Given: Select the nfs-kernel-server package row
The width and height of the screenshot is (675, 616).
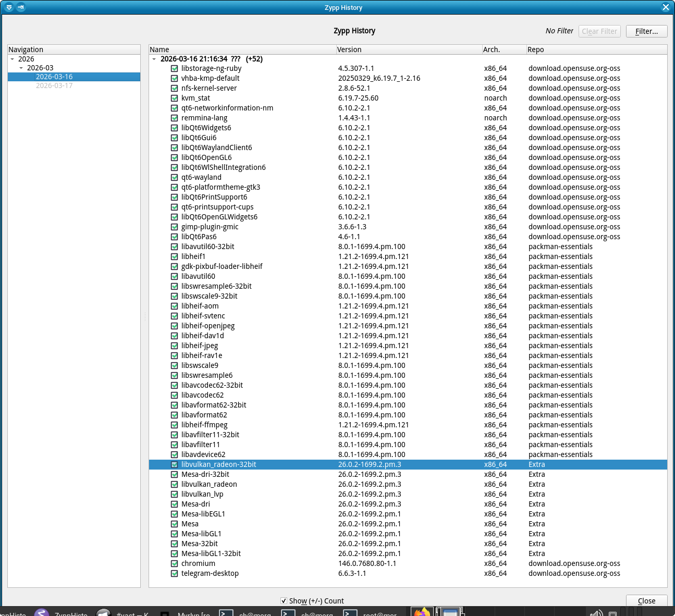Looking at the screenshot, I should pos(209,88).
